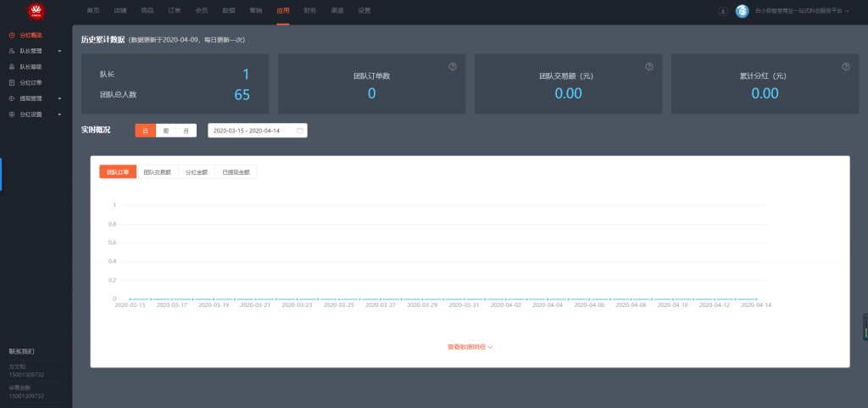The image size is (868, 408).
Task: Open 订单 in top navigation
Action: pyautogui.click(x=175, y=10)
